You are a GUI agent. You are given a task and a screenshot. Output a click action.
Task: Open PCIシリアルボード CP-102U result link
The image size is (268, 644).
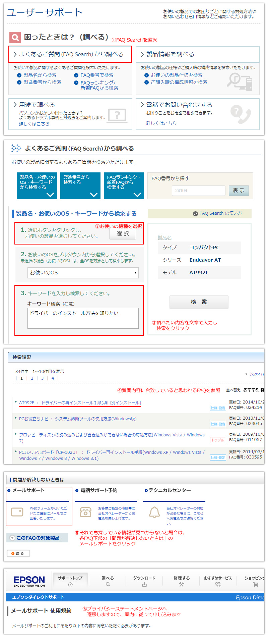pyautogui.click(x=112, y=455)
